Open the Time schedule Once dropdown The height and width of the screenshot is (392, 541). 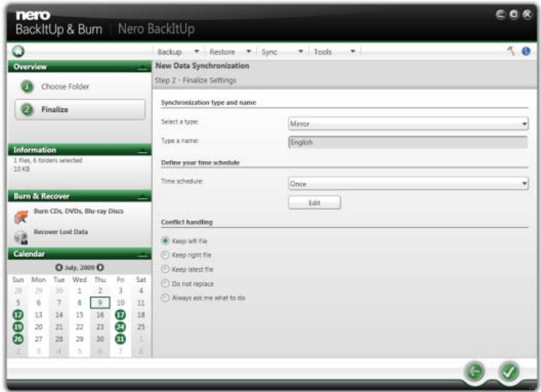click(408, 184)
